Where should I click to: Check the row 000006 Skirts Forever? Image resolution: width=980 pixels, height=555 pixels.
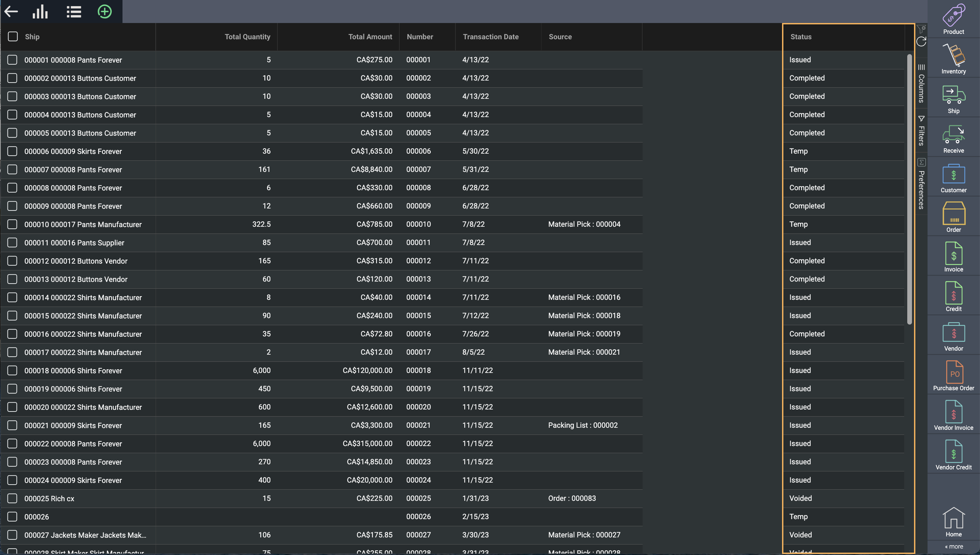pos(13,151)
